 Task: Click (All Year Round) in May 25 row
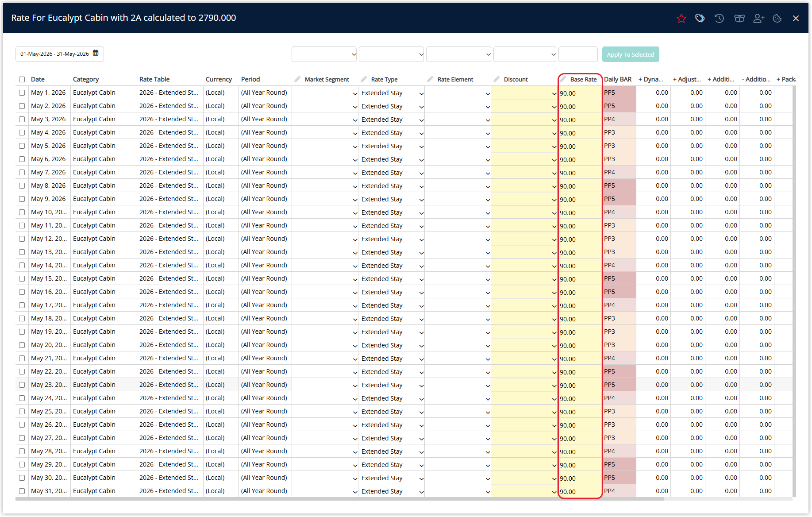(x=264, y=411)
